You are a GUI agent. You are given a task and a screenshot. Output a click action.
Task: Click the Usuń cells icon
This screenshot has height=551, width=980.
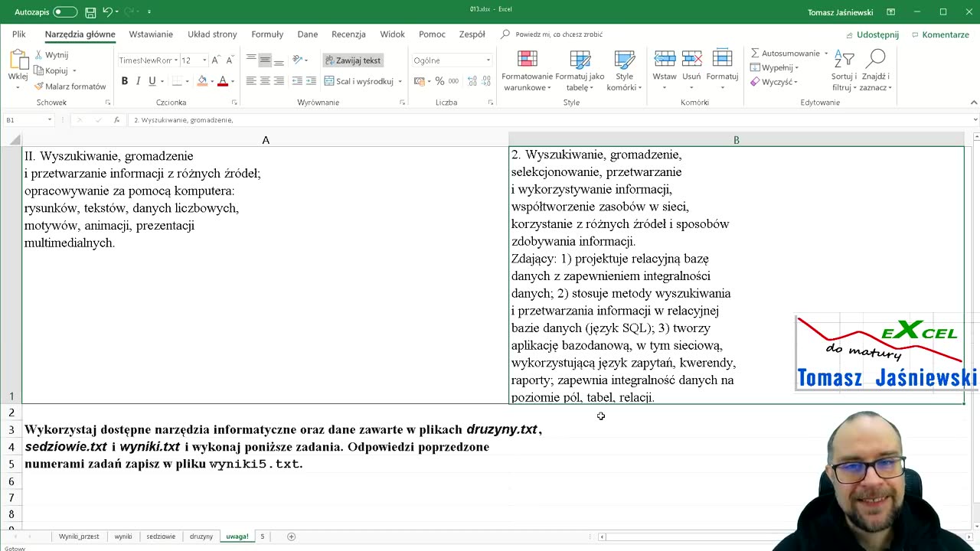pos(692,60)
